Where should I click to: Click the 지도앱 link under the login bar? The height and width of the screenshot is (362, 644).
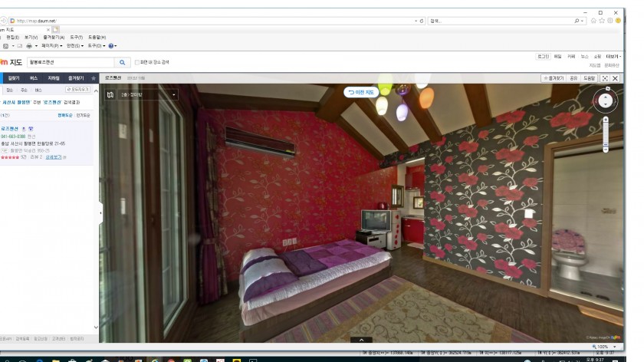tap(595, 65)
